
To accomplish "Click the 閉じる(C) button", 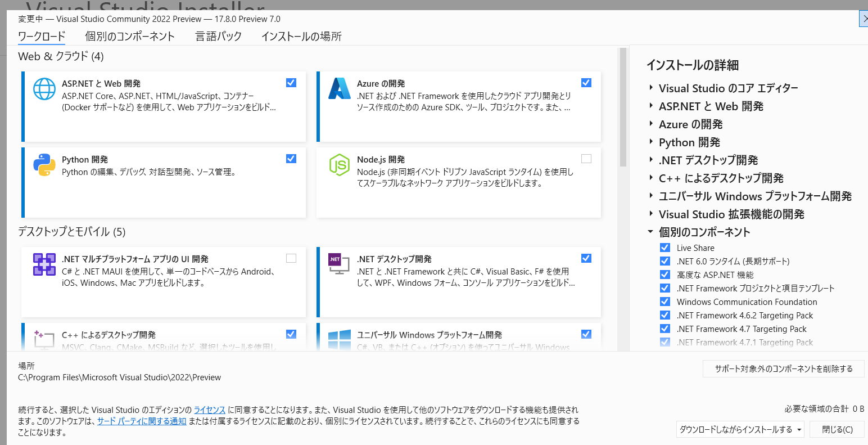I will pyautogui.click(x=837, y=429).
